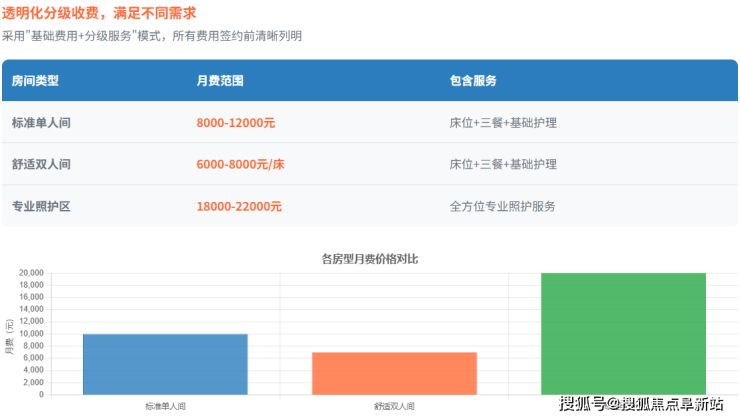Click the 舒适双人间 x-axis label
Viewport: 740px width, 420px height.
pyautogui.click(x=394, y=406)
